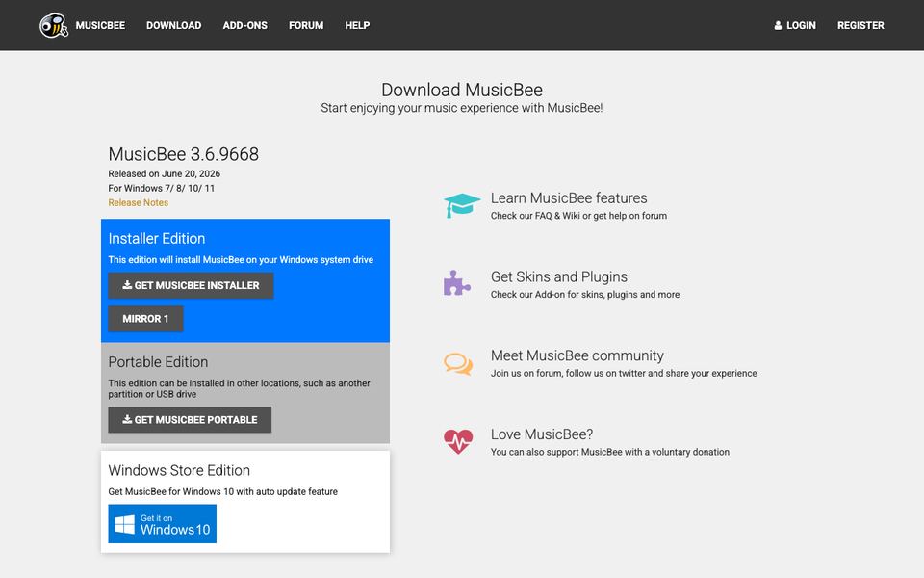
Task: Click the Portable Edition heading
Action: [158, 361]
